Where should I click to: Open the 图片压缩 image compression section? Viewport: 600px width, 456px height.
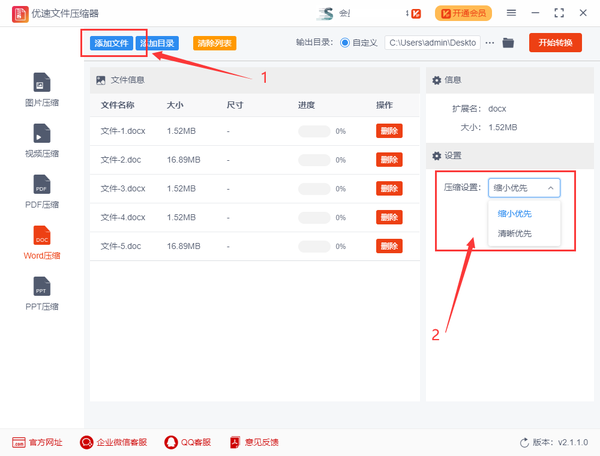[x=41, y=89]
